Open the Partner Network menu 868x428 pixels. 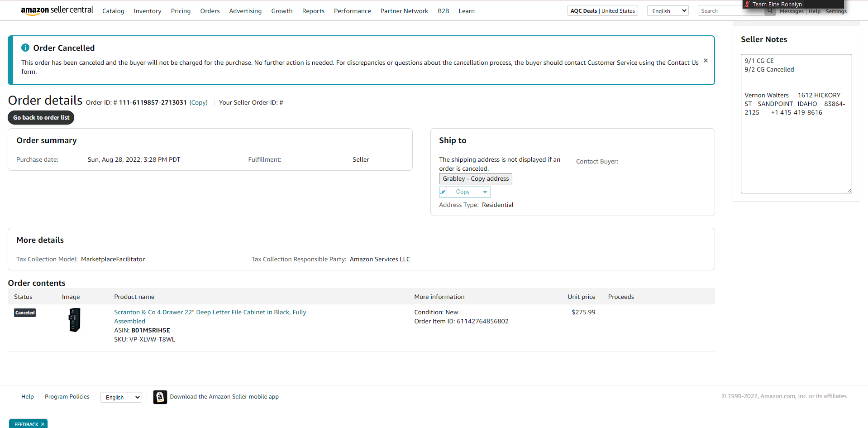[x=404, y=11]
